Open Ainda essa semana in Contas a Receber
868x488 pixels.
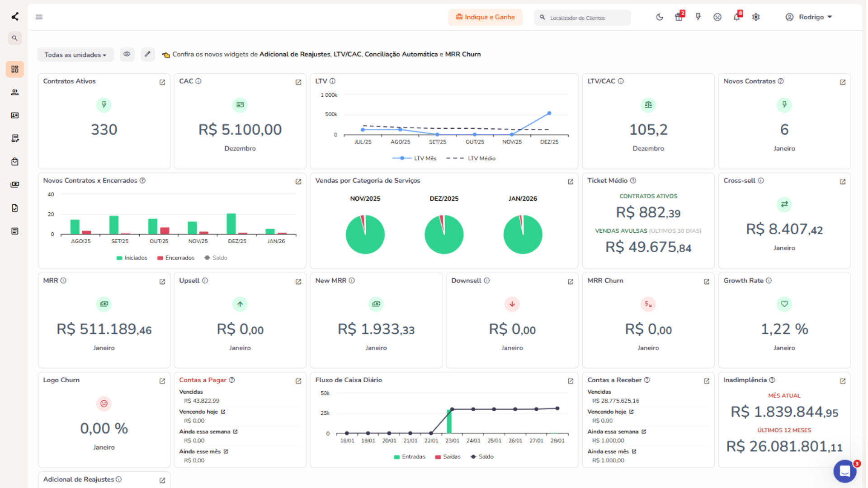tap(644, 432)
